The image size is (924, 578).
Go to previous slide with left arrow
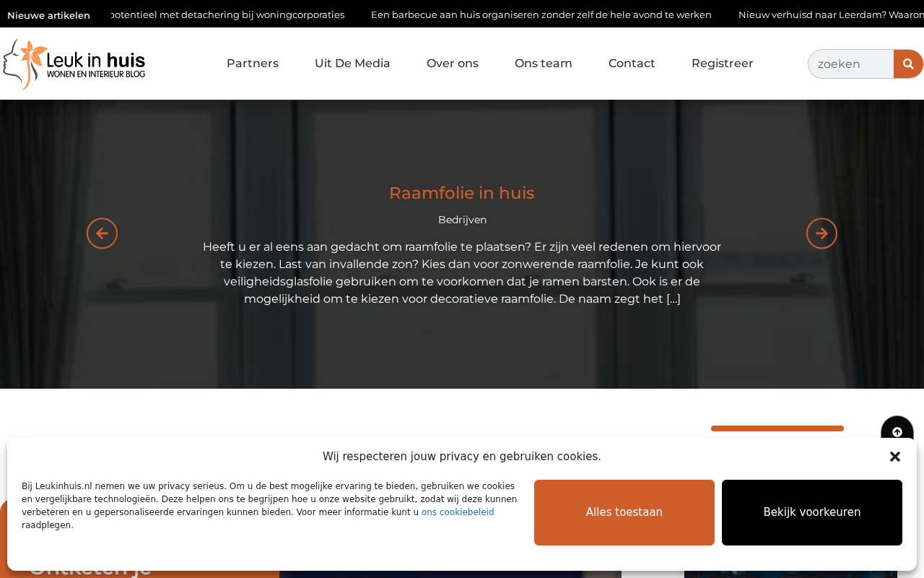[102, 233]
